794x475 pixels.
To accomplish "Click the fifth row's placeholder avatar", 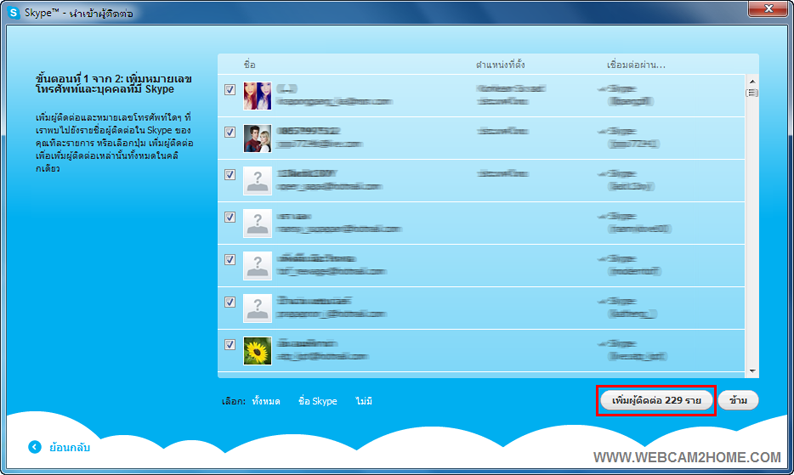I will 257,265.
